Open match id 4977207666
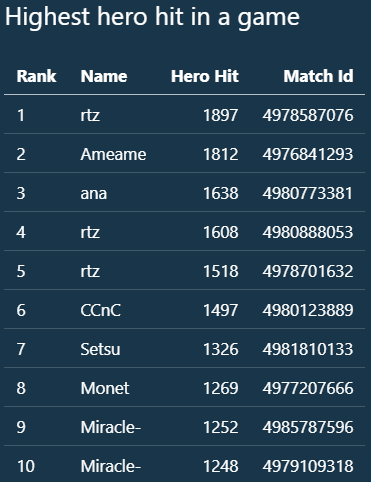 click(308, 388)
